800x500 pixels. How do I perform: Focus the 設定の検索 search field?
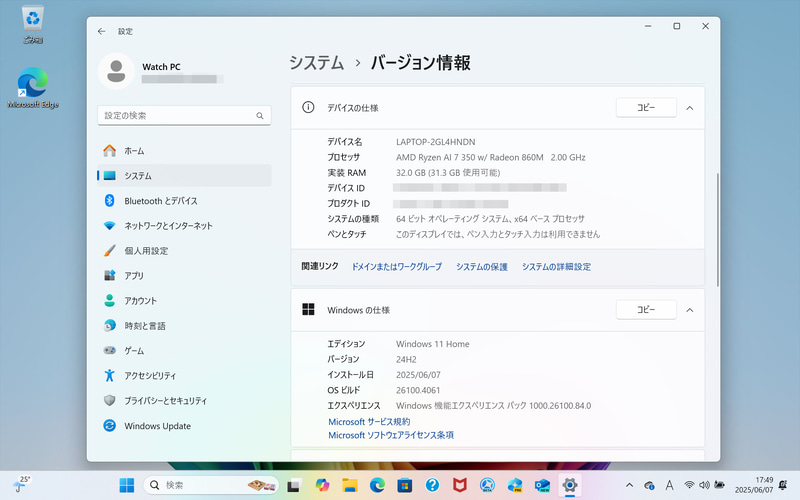(184, 116)
